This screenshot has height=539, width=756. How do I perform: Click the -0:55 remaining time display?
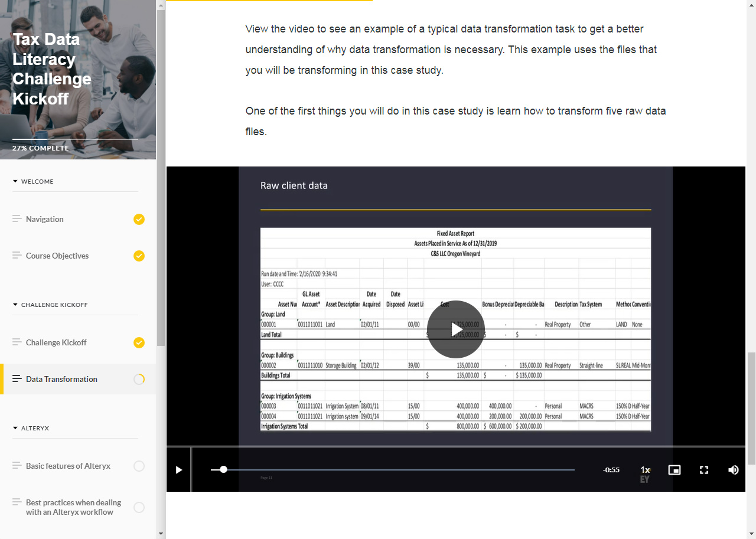611,470
